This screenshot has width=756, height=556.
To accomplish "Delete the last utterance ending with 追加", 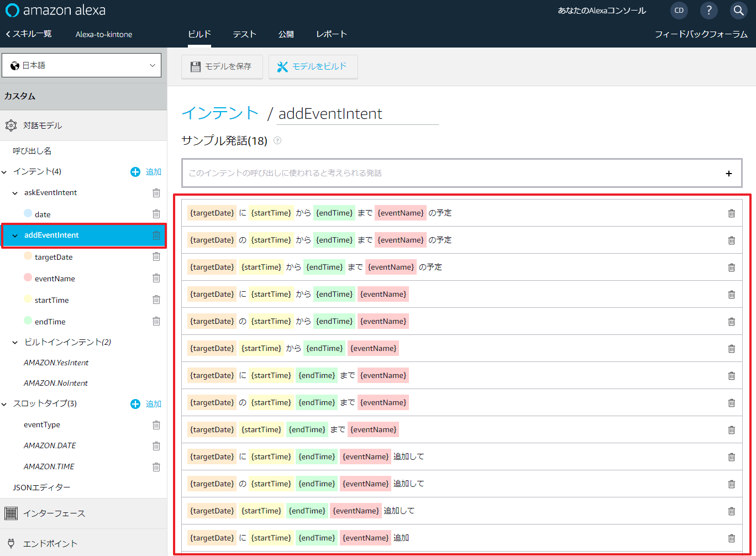I will pos(732,538).
